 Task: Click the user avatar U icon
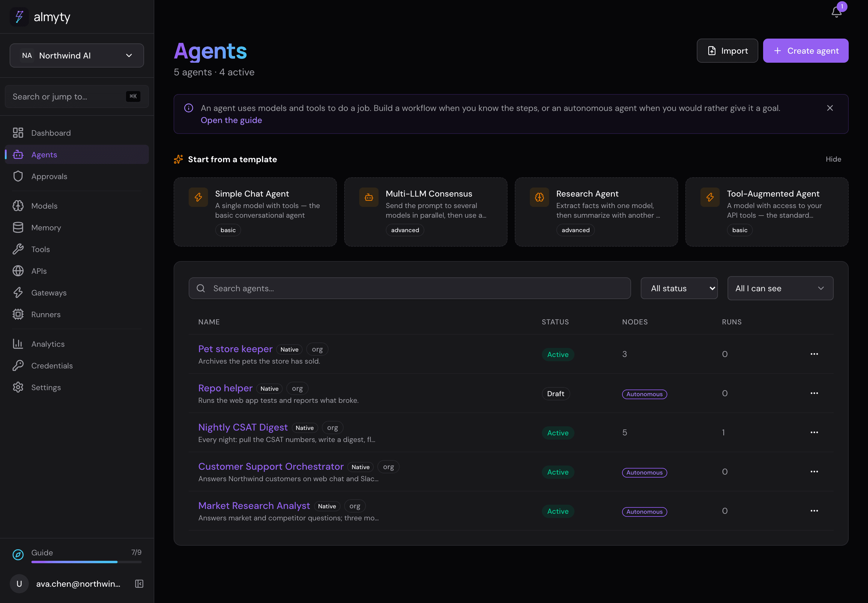click(19, 584)
